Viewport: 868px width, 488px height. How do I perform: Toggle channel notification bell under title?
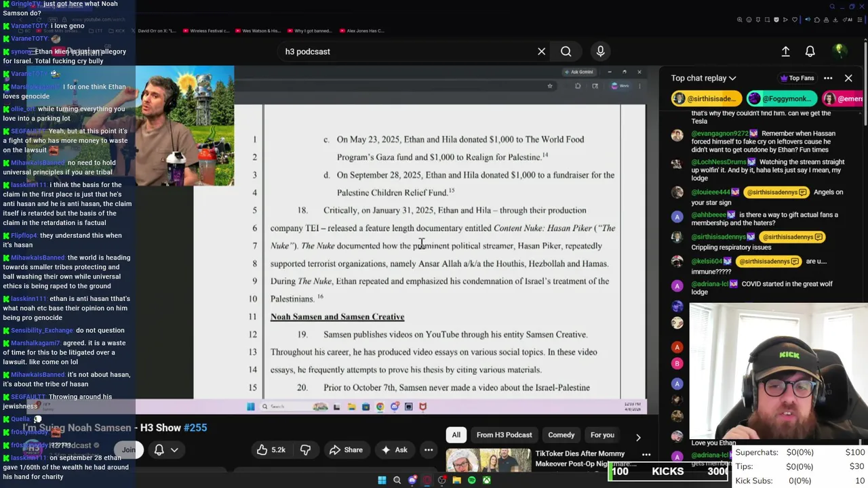[165, 449]
